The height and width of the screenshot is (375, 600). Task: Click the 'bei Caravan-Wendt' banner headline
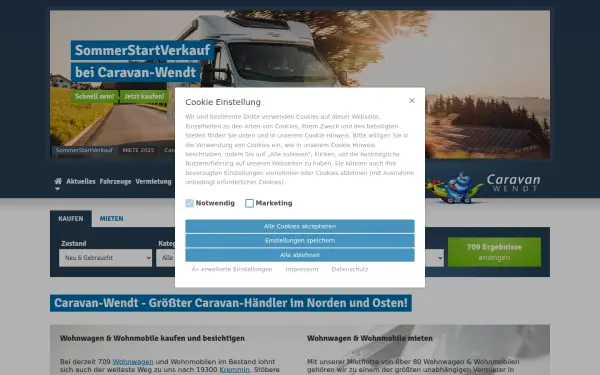click(135, 72)
